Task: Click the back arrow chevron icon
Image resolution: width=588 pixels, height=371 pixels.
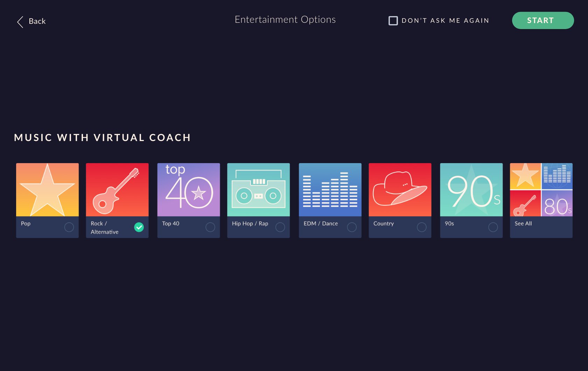Action: (x=20, y=22)
